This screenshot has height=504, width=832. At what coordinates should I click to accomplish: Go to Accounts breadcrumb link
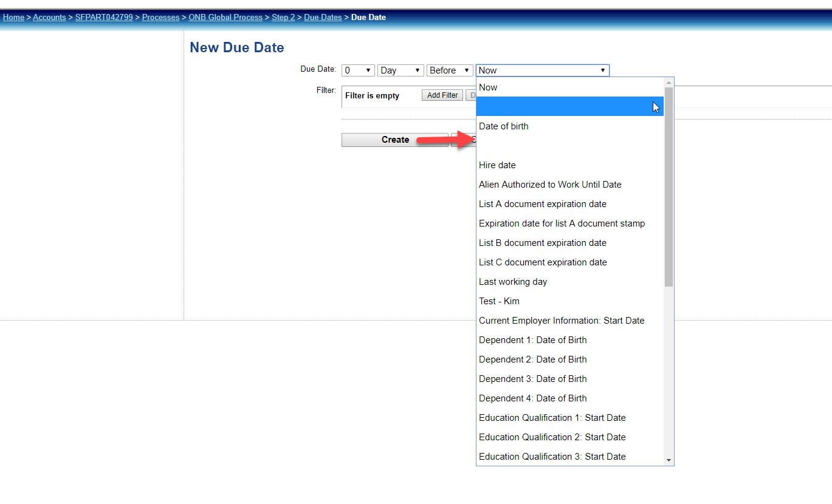(49, 17)
